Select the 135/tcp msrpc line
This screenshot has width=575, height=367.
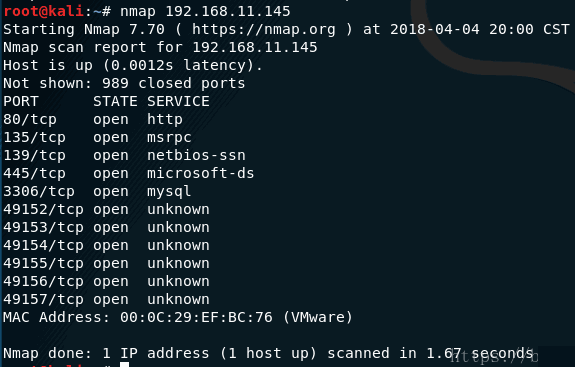(97, 137)
